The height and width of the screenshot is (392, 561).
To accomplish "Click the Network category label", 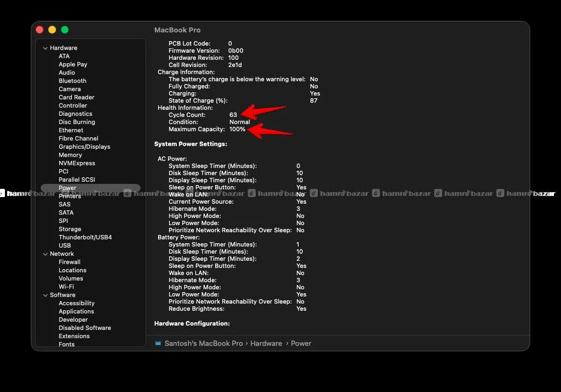I will coord(62,254).
